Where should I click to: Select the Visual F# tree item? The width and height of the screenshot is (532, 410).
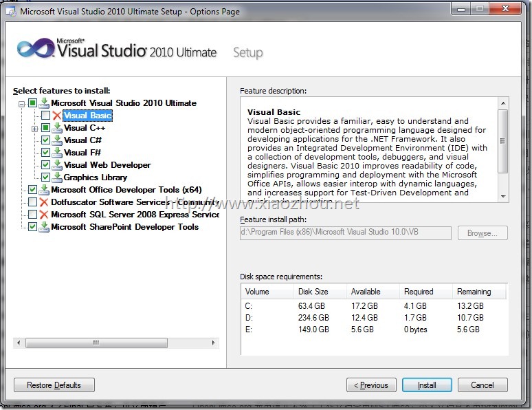coord(82,153)
